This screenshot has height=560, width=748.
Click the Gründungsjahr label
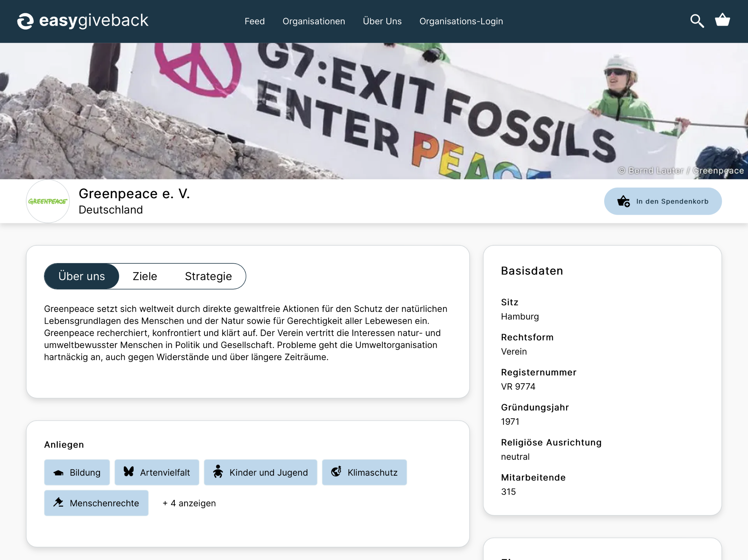(x=535, y=407)
